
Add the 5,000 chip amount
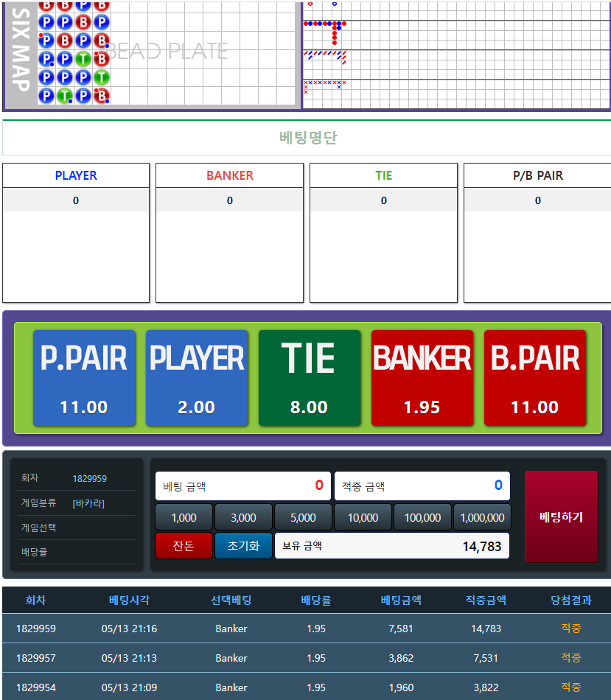pos(303,517)
